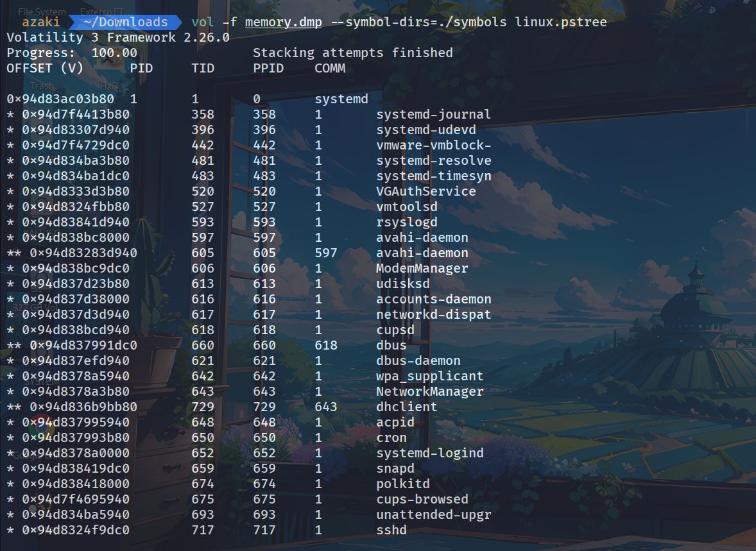Screen dimensions: 756x551
Task: Click the 'dbus' process name with PID 660
Action: tap(391, 346)
